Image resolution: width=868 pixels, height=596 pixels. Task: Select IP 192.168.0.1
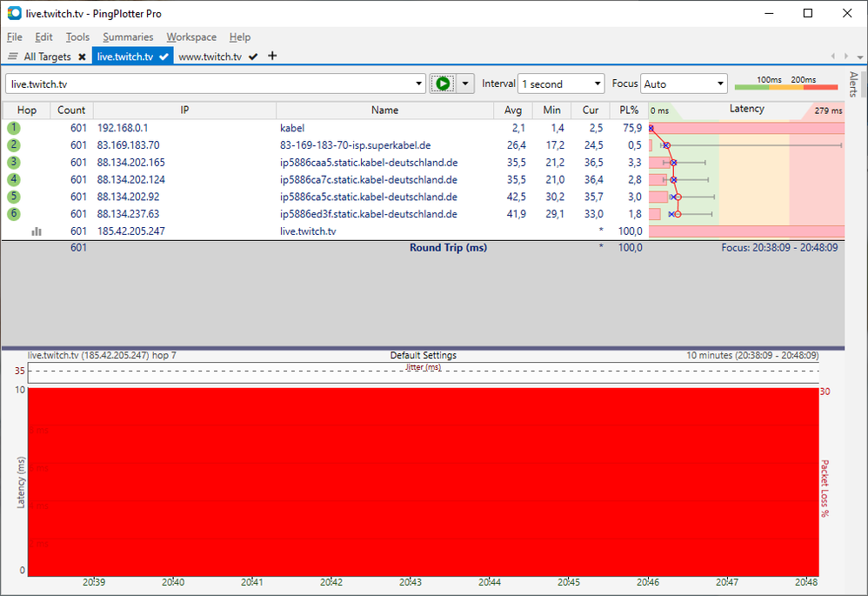tap(123, 128)
